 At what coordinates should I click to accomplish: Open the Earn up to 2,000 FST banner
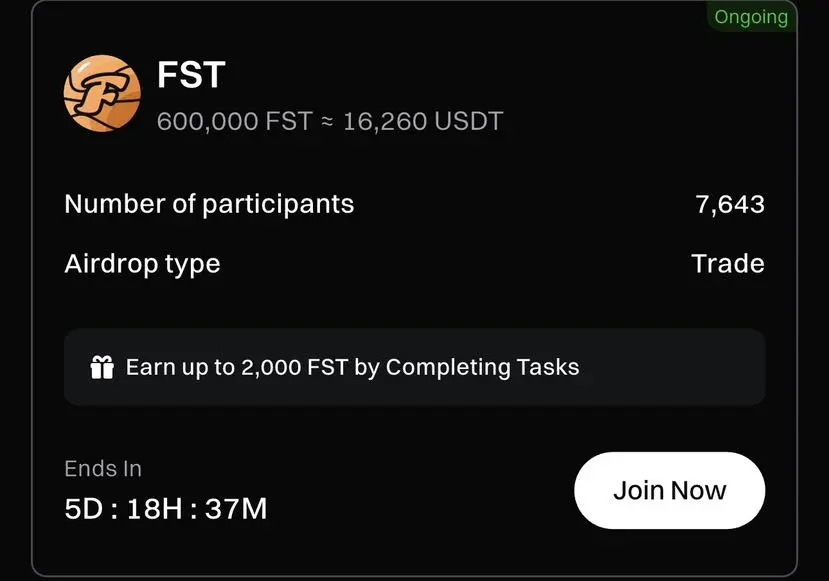pos(414,367)
